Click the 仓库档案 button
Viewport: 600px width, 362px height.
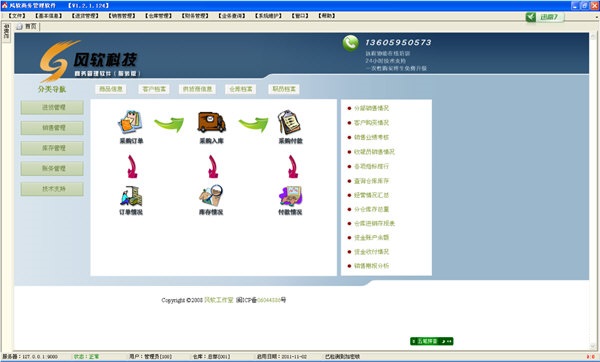point(241,89)
